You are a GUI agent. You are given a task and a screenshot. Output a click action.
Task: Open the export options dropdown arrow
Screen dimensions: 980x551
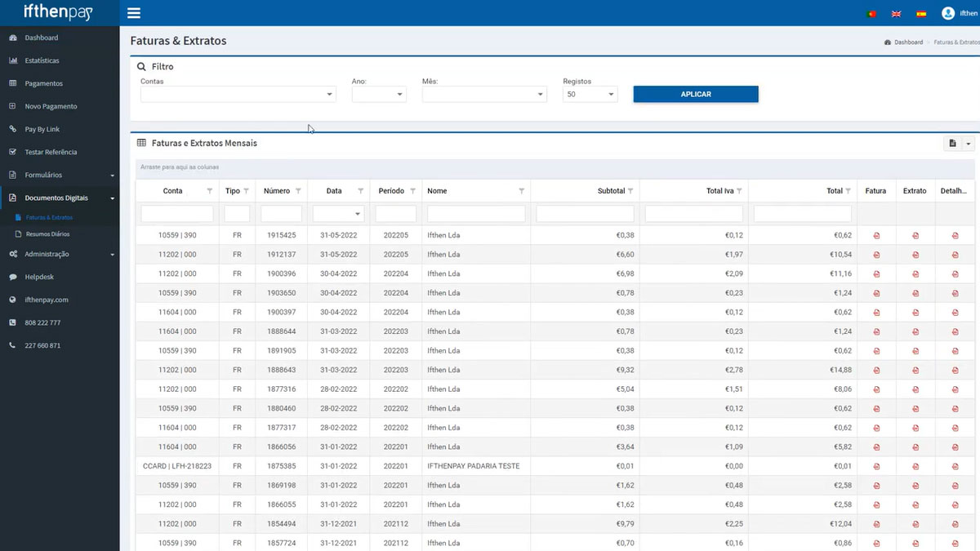(969, 143)
